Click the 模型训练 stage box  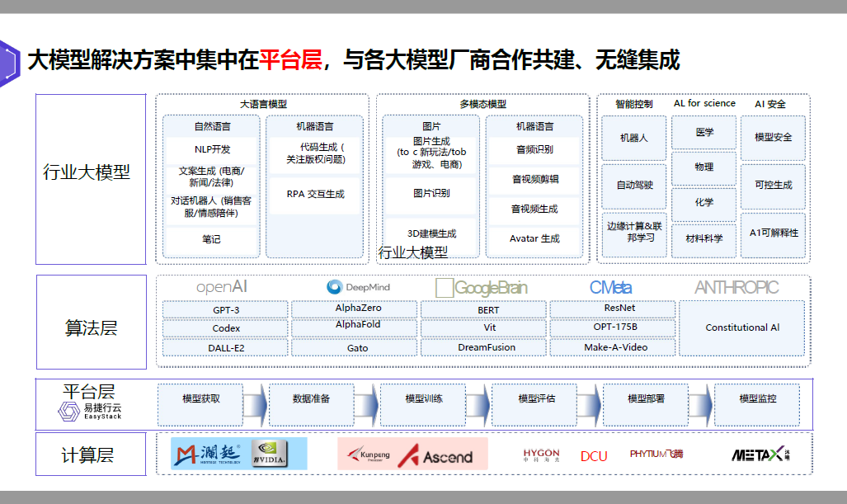coord(423,405)
